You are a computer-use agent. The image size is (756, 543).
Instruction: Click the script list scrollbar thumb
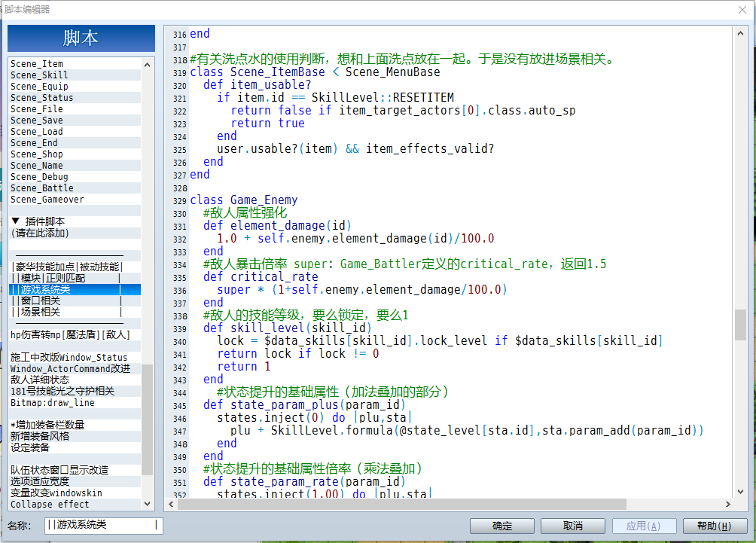(147, 419)
